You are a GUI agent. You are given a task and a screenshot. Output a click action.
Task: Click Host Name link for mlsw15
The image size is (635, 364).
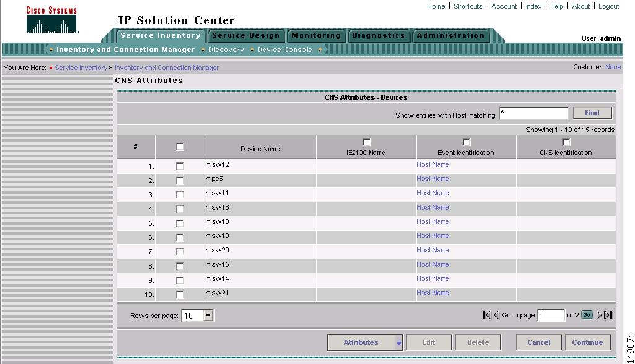[x=433, y=264]
